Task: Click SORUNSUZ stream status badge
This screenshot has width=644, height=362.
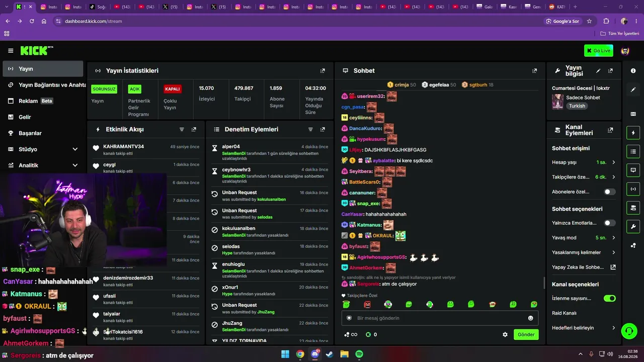Action: (x=104, y=89)
